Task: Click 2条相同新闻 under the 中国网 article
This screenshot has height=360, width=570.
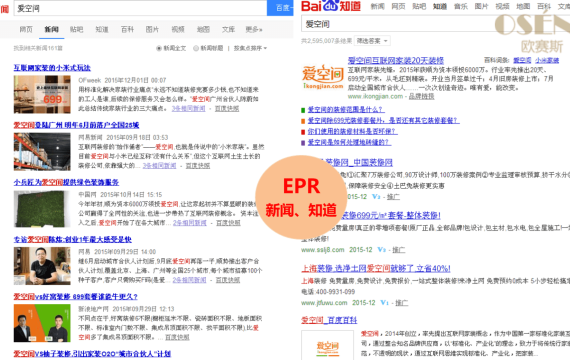Action: point(189,223)
